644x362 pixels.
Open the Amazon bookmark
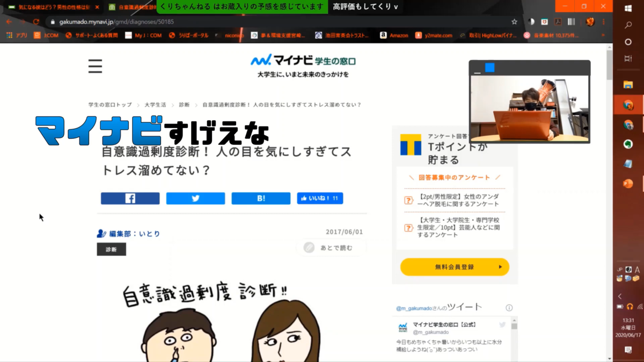(394, 35)
